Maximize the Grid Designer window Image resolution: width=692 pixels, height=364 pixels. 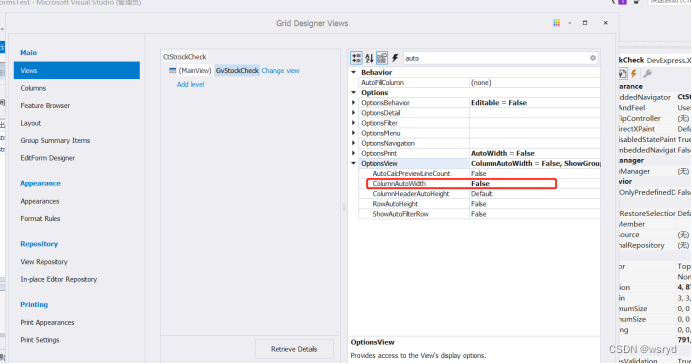point(585,23)
